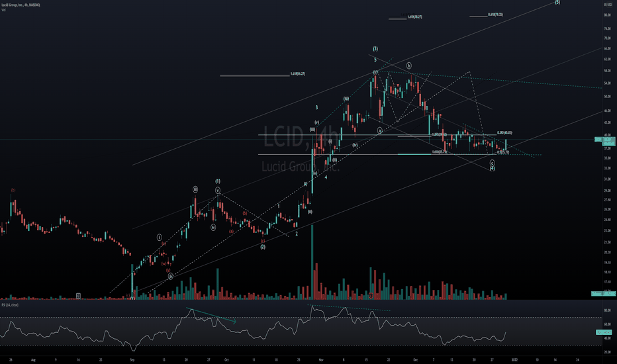This screenshot has width=617, height=364.
Task: Click the Nov date on time axis
Action: (321, 359)
